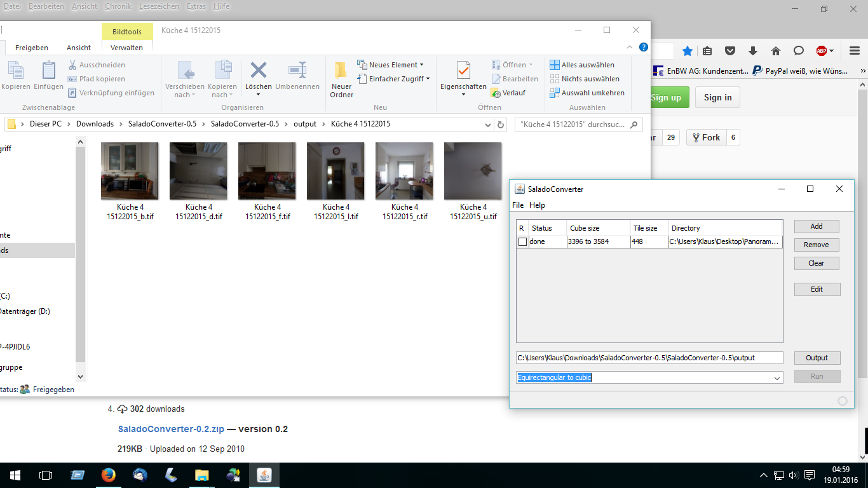Viewport: 868px width, 488px height.
Task: Click the Explorer search input field
Action: pos(572,125)
